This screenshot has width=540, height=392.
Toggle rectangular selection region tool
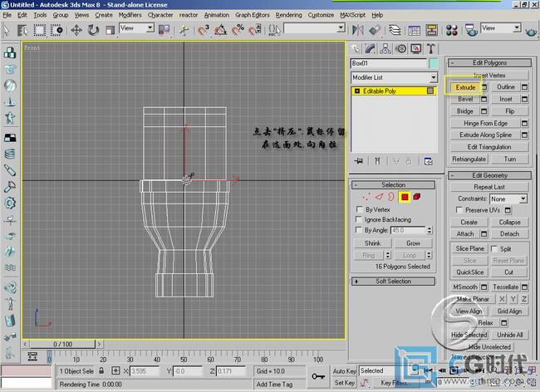[x=39, y=30]
